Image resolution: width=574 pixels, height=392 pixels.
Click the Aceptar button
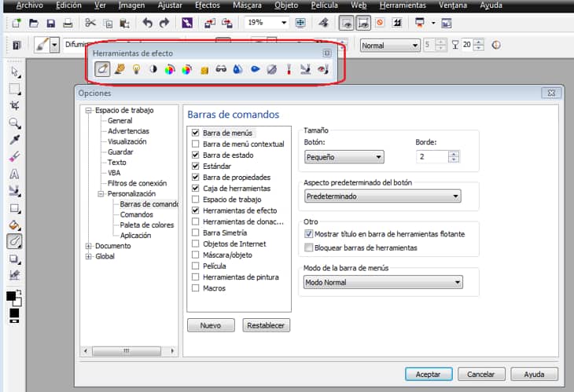tap(428, 374)
